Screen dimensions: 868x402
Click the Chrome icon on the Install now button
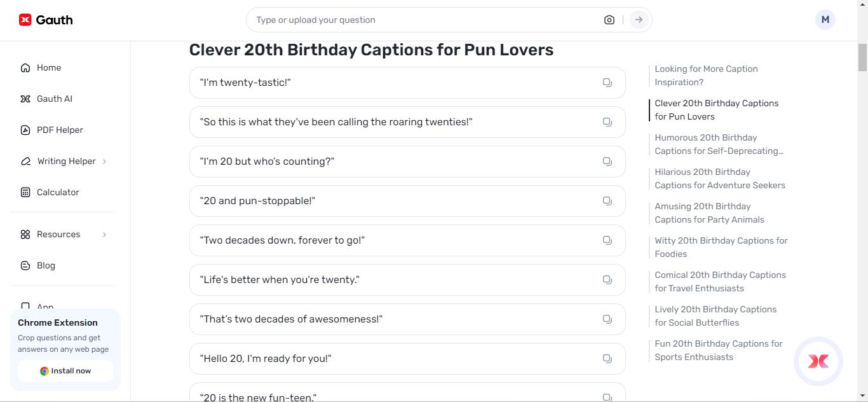point(44,371)
